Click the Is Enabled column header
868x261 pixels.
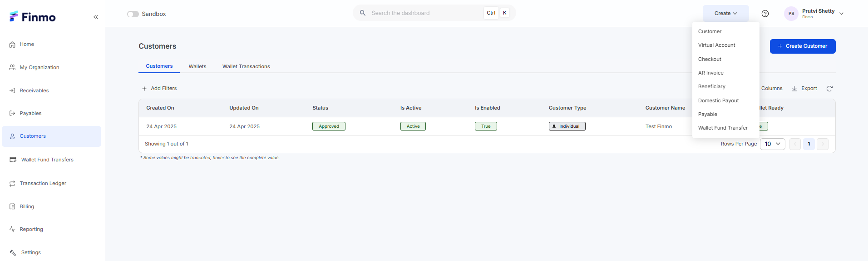coord(488,108)
